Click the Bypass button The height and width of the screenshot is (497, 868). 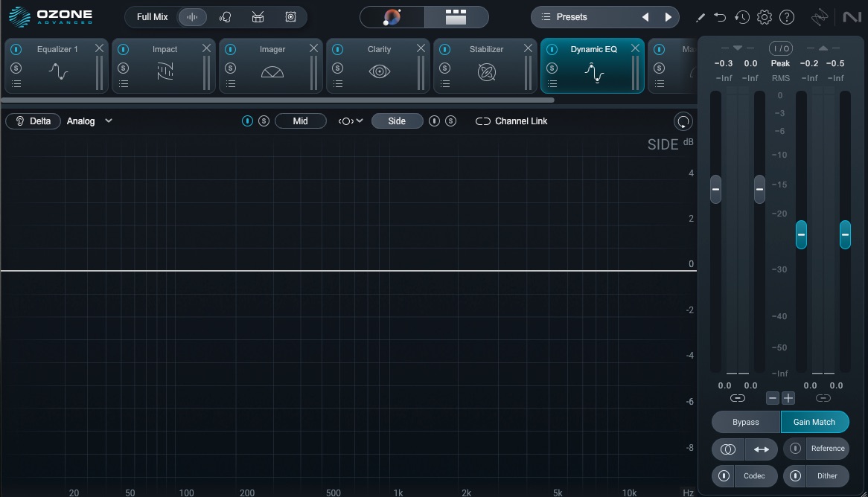click(745, 422)
